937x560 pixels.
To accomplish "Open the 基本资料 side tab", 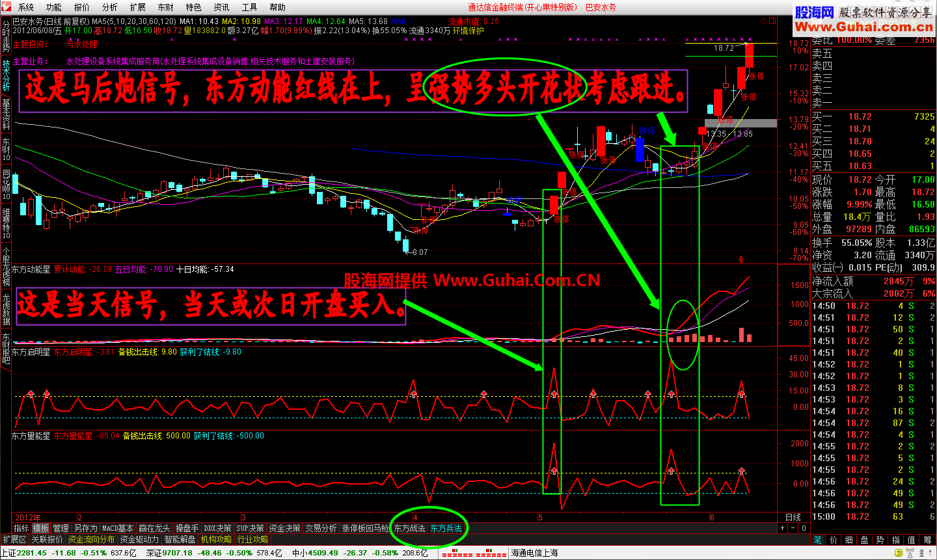I will 6,114.
